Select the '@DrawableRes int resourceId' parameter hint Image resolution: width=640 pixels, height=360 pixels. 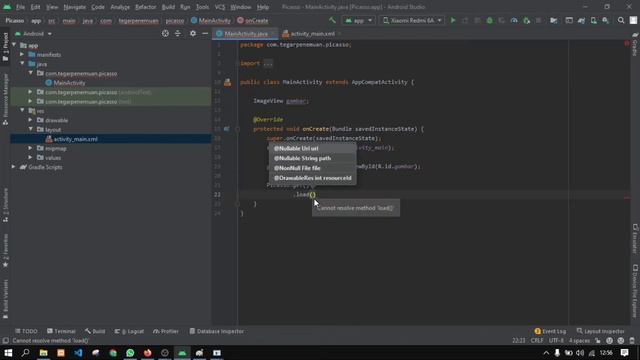click(x=313, y=178)
